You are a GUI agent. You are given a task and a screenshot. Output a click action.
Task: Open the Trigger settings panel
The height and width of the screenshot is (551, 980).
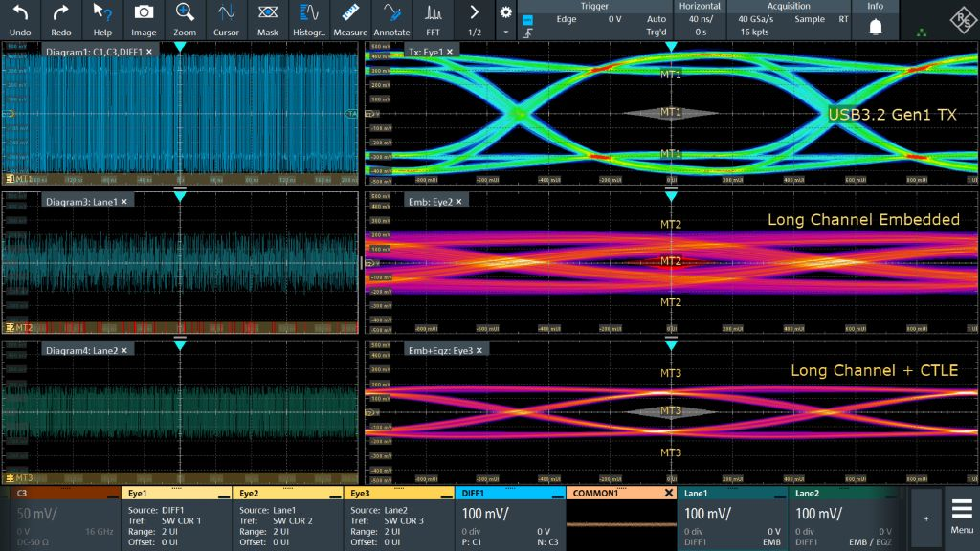(x=594, y=19)
